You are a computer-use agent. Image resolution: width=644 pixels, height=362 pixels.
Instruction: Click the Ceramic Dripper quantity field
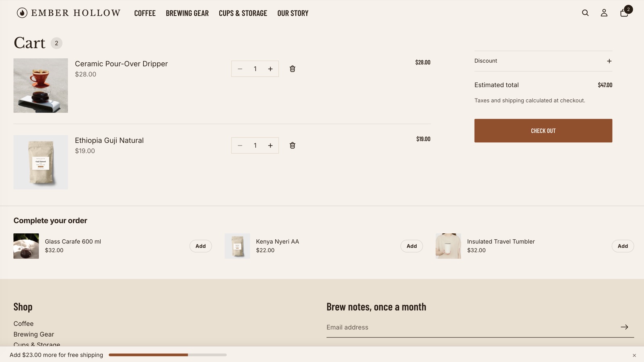click(x=255, y=69)
